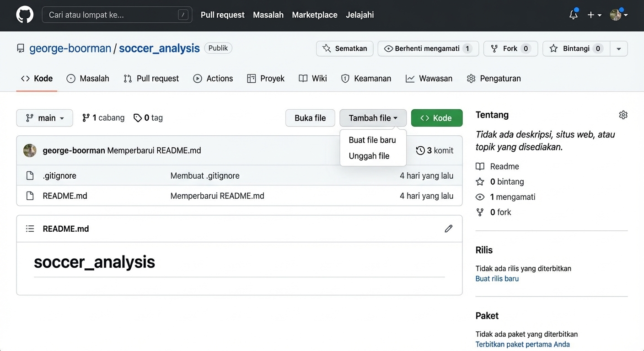Collapse the Tambah file dropdown

373,118
